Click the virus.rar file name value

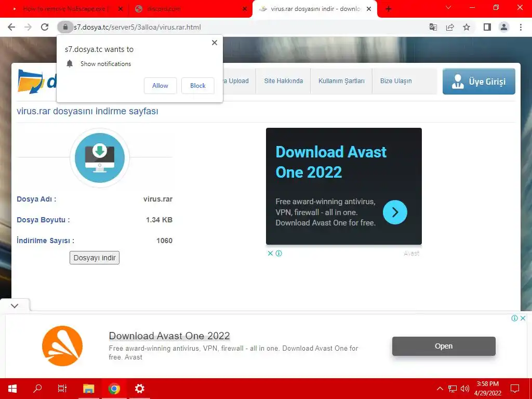pyautogui.click(x=158, y=199)
